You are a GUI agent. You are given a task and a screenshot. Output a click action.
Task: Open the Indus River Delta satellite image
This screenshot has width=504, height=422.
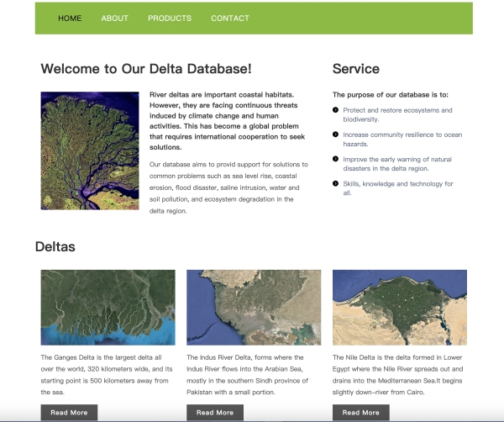click(254, 308)
